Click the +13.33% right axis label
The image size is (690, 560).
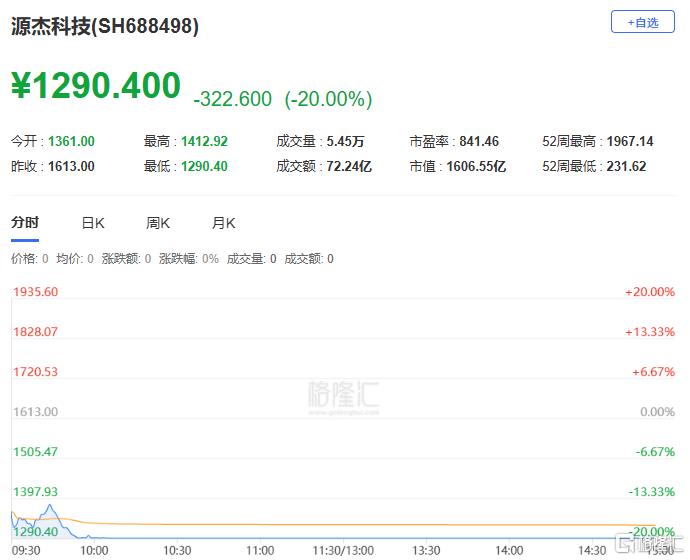[650, 332]
